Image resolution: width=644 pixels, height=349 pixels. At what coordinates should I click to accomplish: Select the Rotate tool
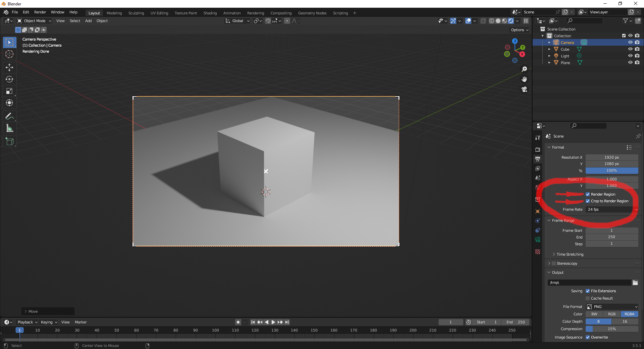tap(9, 79)
